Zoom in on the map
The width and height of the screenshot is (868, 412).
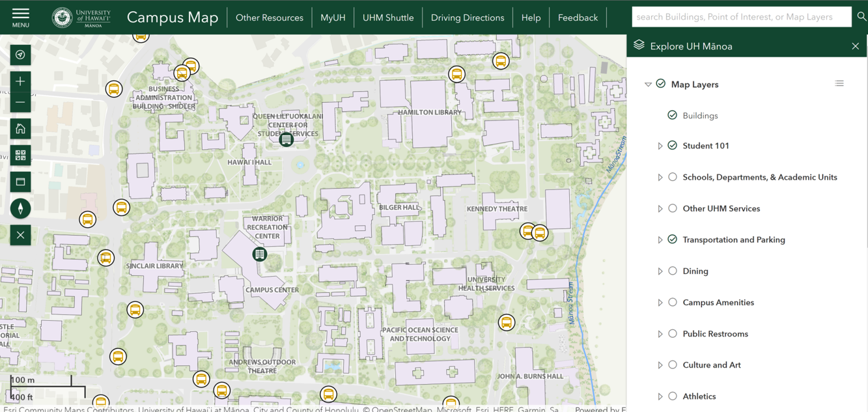pos(20,81)
